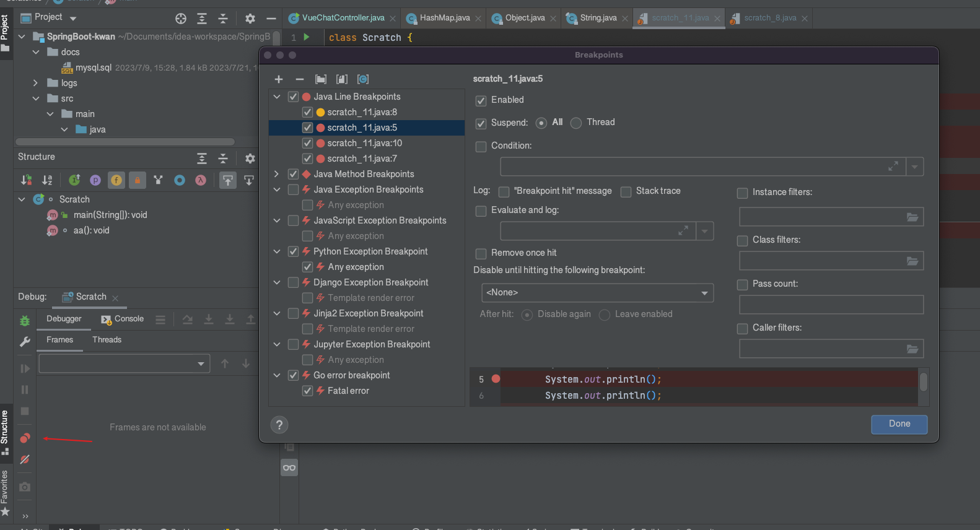Click the Done button
This screenshot has height=530, width=980.
[x=899, y=424]
